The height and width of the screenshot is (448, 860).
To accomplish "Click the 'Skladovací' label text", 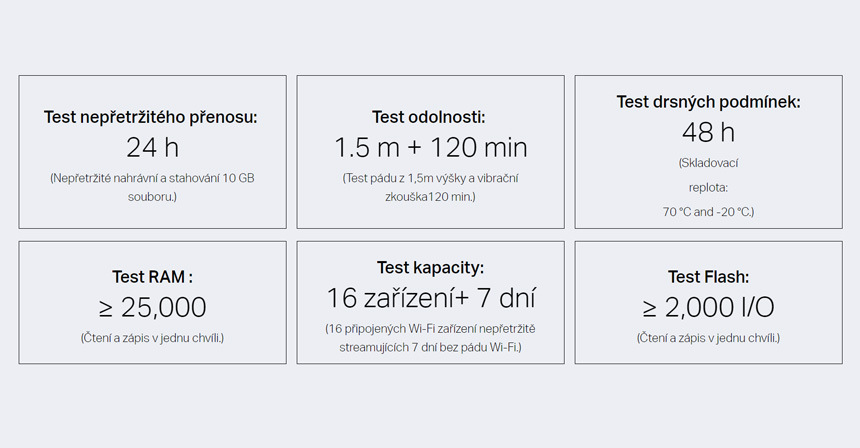I will coord(708,162).
